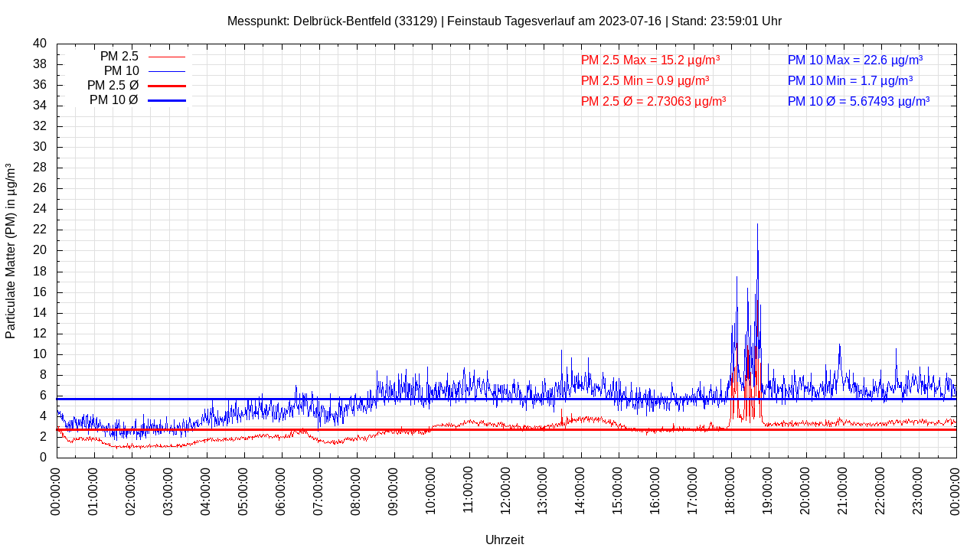Select the PM 10 Ø = 5.67493 value
The height and width of the screenshot is (551, 980).
pos(858,101)
